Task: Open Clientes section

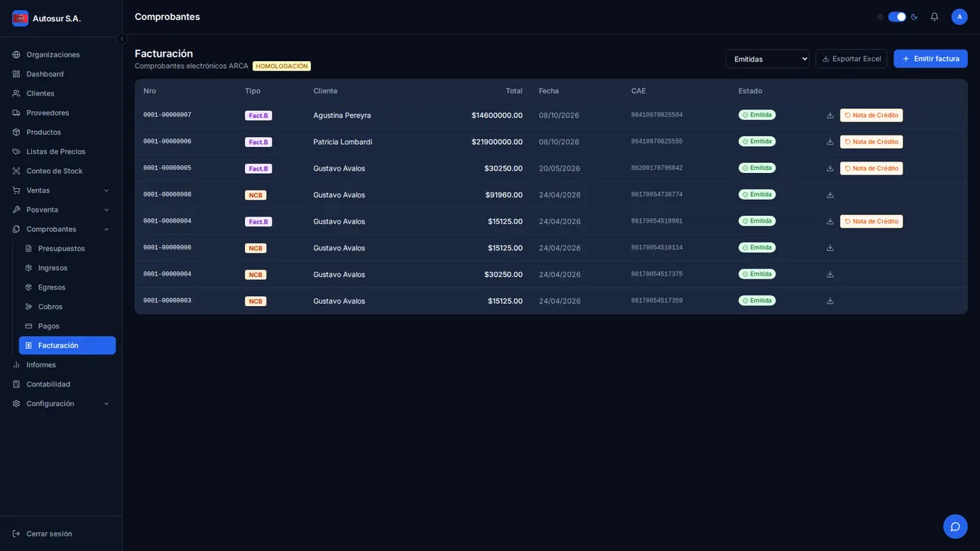Action: (60, 93)
